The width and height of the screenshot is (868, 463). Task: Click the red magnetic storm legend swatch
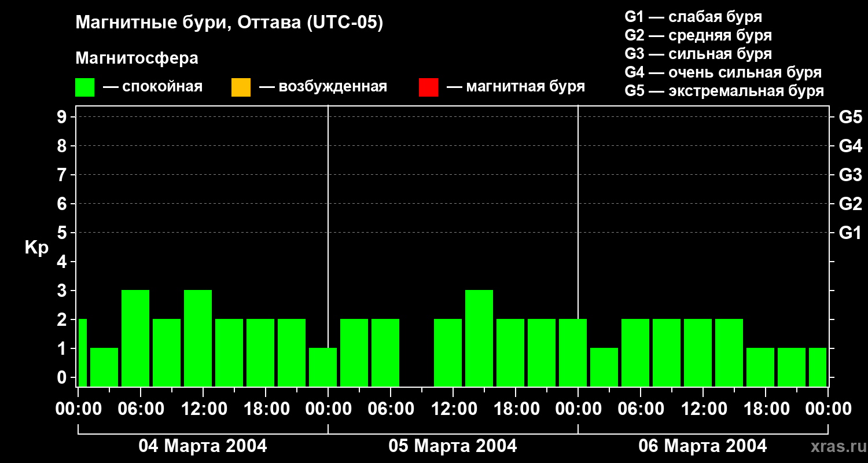pyautogui.click(x=429, y=87)
